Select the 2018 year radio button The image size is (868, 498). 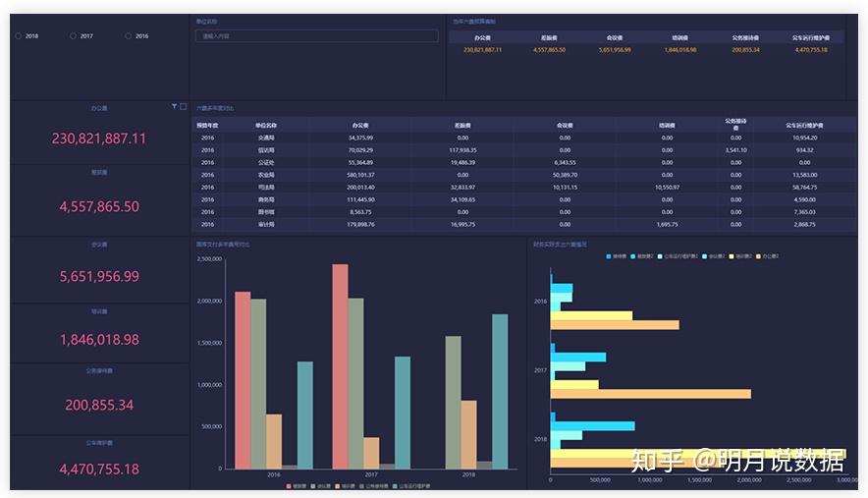click(19, 36)
